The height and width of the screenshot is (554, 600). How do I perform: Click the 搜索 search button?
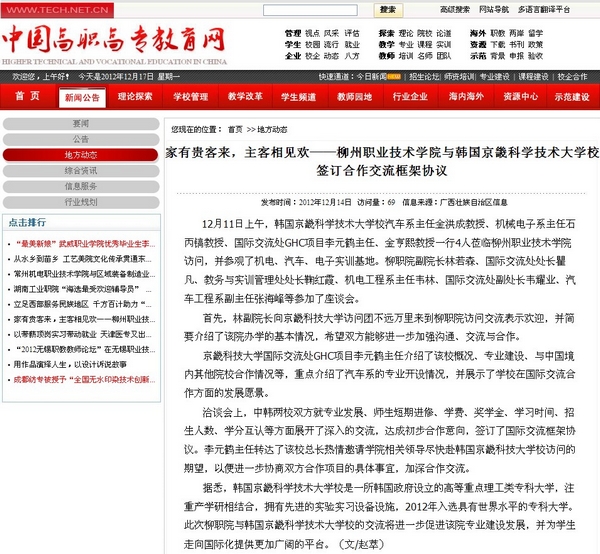tap(387, 9)
